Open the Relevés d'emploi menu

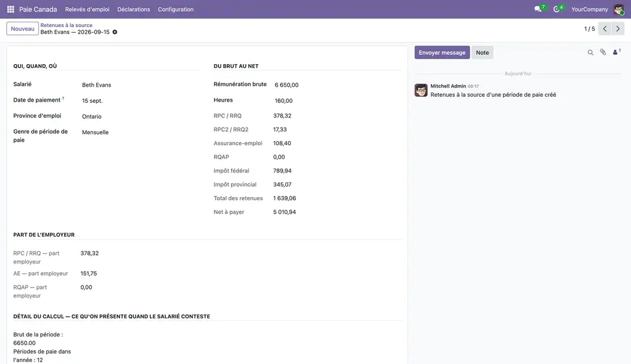click(x=88, y=9)
